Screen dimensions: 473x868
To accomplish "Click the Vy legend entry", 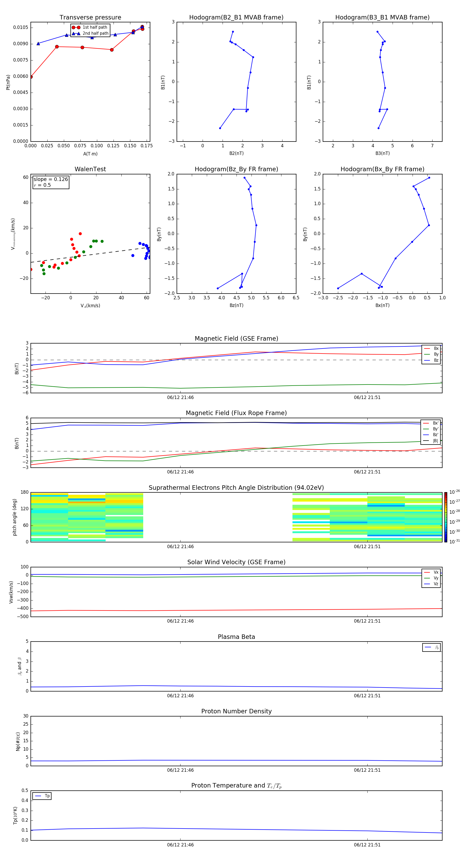I will (431, 578).
